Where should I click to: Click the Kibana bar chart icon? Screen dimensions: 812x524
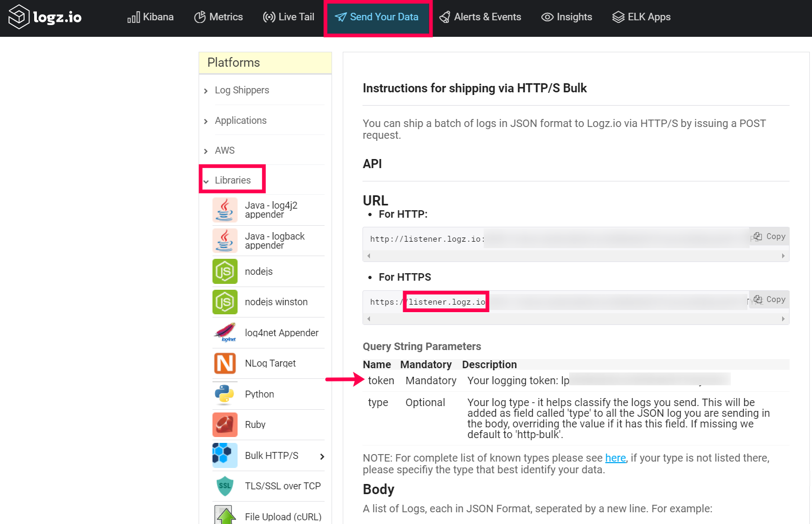(133, 18)
